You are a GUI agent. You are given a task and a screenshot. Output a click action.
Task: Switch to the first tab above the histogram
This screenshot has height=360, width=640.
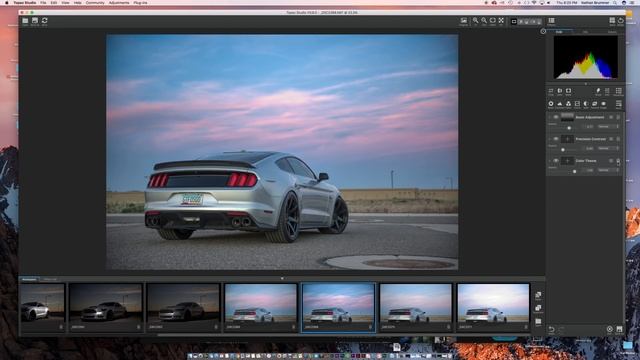coord(559,31)
